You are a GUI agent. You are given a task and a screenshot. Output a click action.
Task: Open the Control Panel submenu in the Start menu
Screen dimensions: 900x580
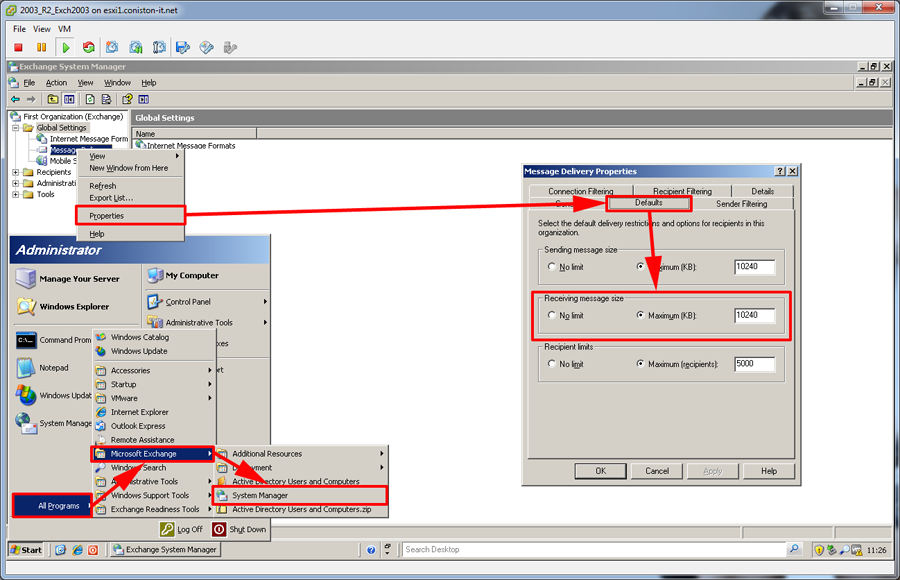207,301
